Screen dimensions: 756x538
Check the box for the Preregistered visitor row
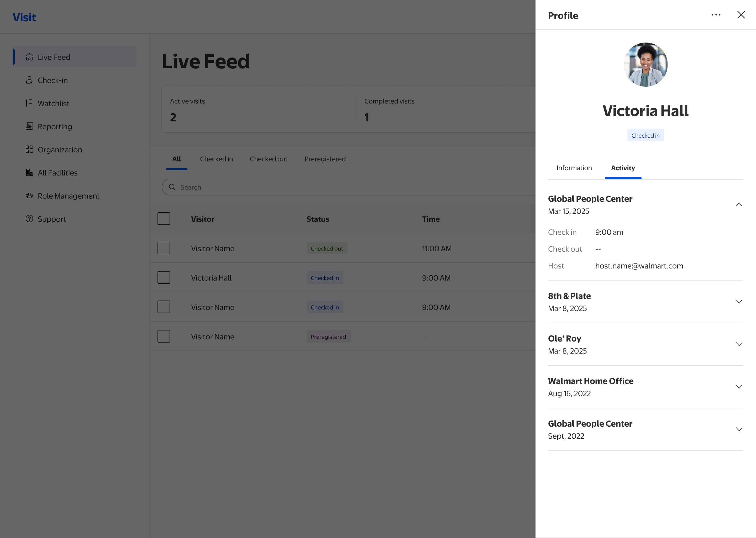164,336
